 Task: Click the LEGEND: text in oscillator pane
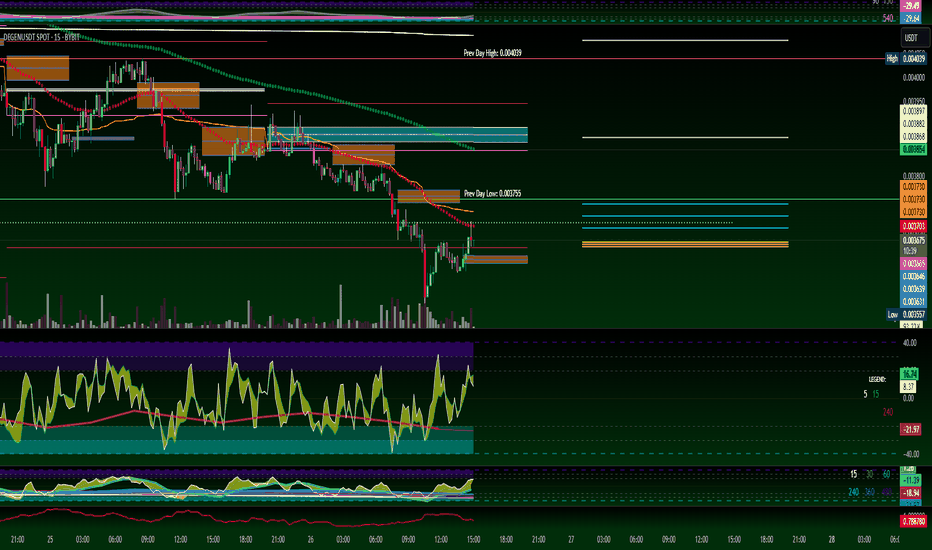877,379
